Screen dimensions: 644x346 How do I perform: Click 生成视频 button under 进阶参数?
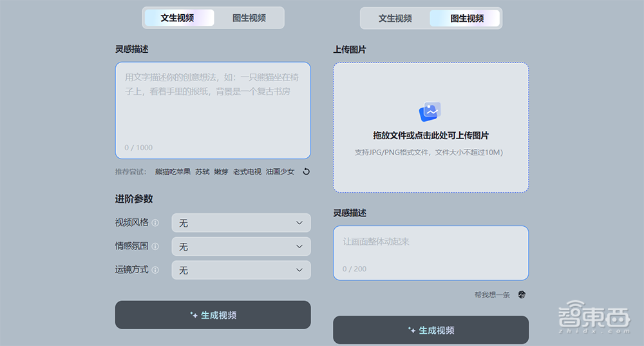click(x=213, y=315)
